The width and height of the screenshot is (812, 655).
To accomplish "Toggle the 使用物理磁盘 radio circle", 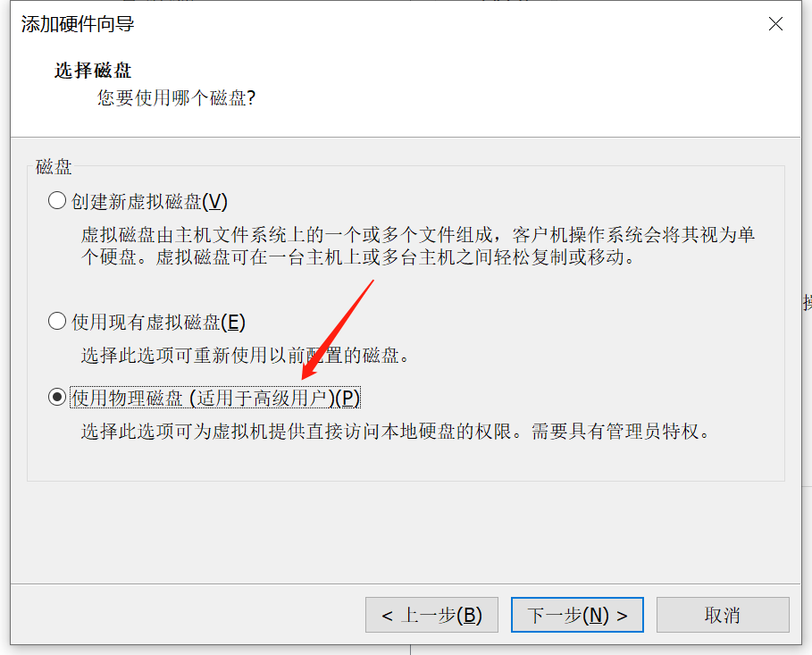I will (x=57, y=398).
